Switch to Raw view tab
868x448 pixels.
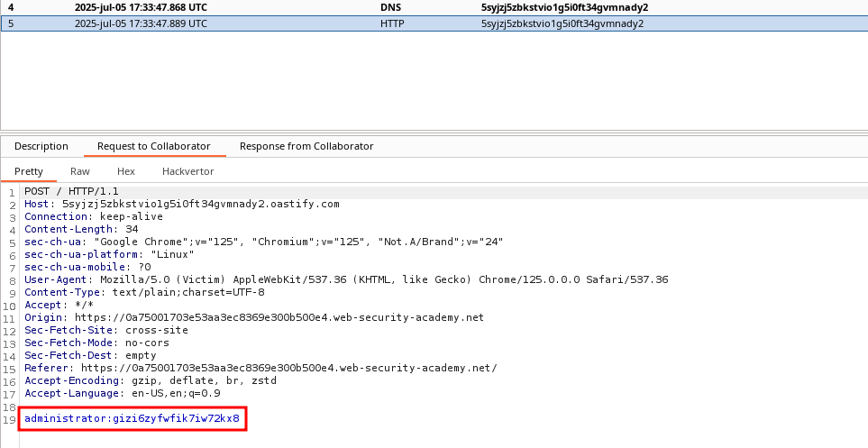80,171
